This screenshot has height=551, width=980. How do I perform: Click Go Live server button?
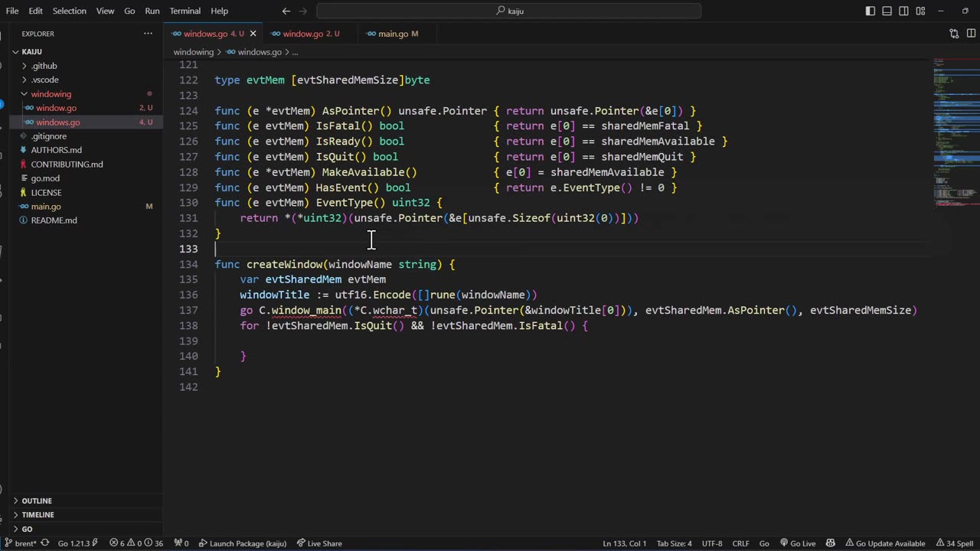click(798, 543)
